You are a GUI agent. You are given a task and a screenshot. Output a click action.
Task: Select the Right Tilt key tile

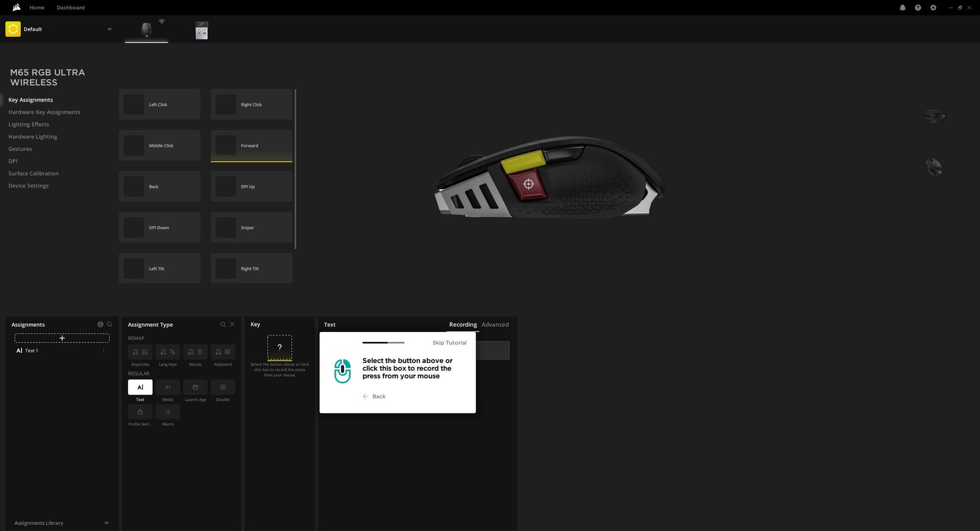coord(251,268)
